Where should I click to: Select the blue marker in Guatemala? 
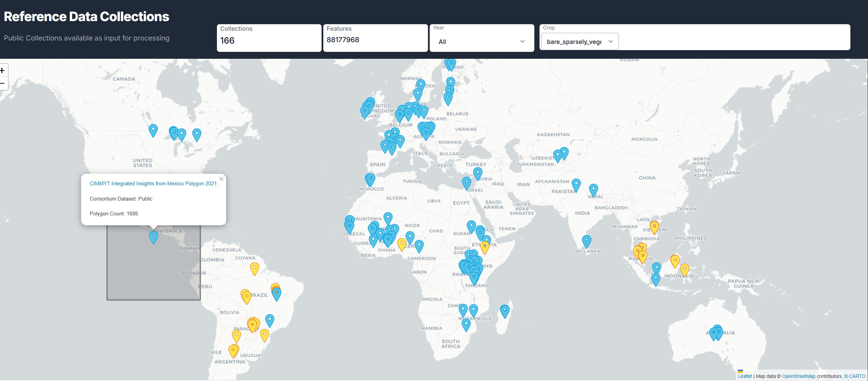(x=154, y=238)
